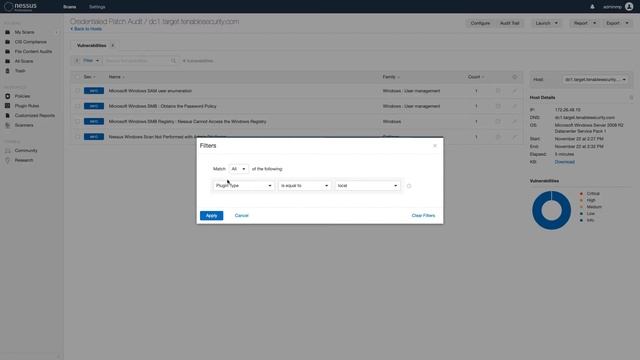Open All Scans folder in sidebar
Screen dimensions: 640x360
click(x=24, y=61)
